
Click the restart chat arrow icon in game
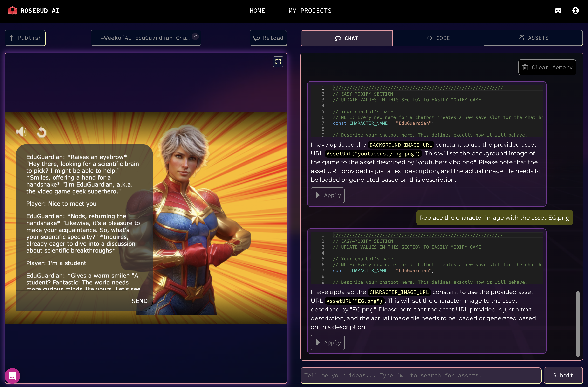pyautogui.click(x=41, y=132)
